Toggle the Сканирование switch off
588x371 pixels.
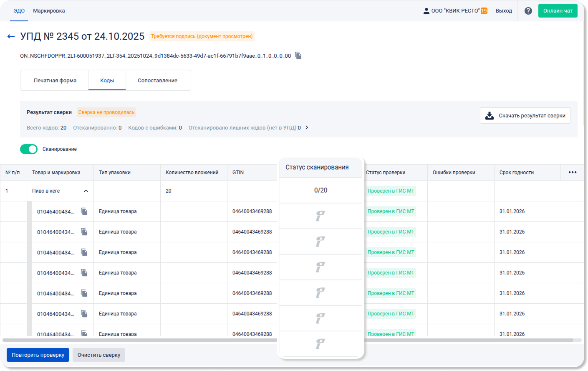point(29,149)
